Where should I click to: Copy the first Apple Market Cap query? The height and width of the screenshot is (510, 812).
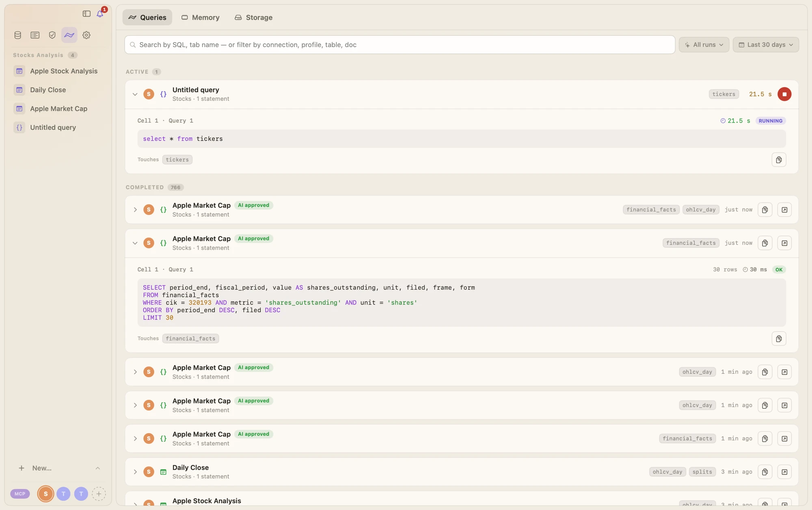765,210
